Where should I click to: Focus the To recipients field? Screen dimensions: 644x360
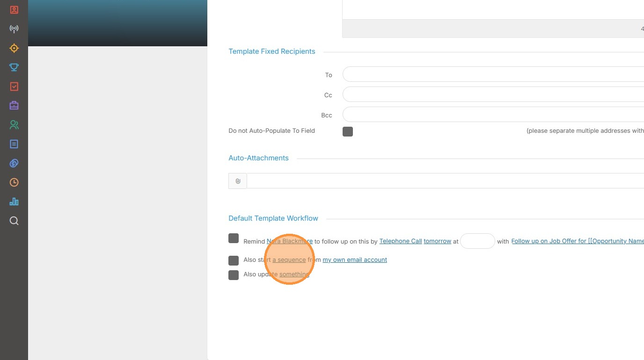click(493, 74)
